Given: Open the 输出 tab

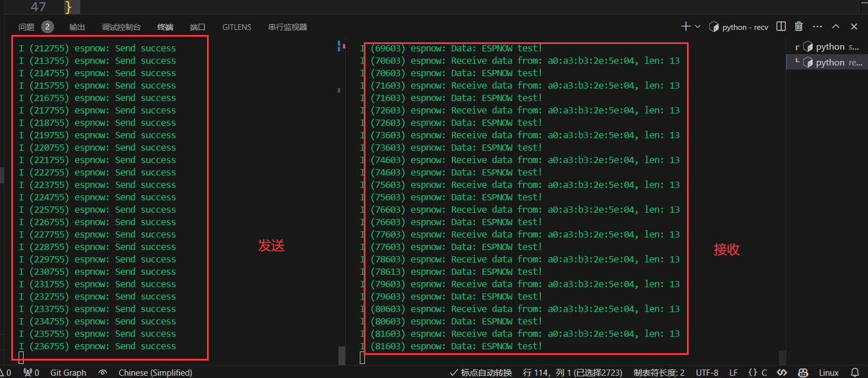Looking at the screenshot, I should tap(77, 27).
